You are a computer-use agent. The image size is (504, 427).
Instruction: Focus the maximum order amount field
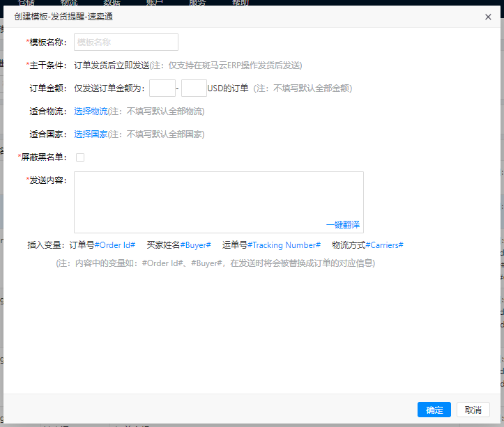click(x=194, y=88)
